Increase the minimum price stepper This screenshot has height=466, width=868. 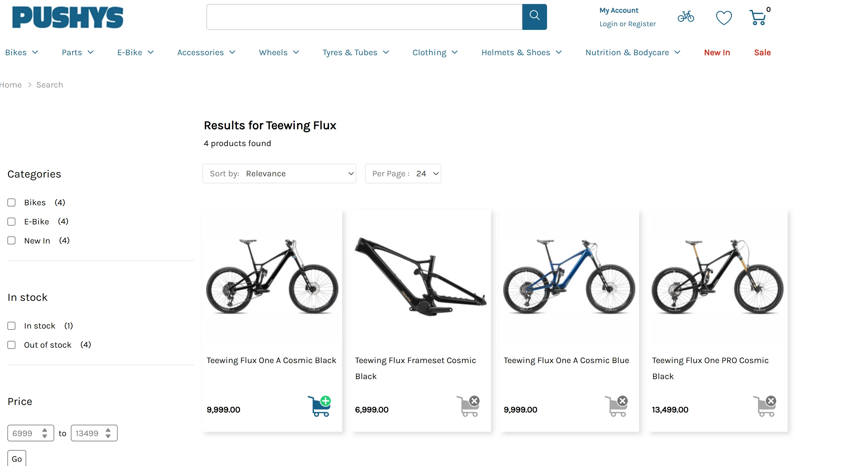(44, 430)
